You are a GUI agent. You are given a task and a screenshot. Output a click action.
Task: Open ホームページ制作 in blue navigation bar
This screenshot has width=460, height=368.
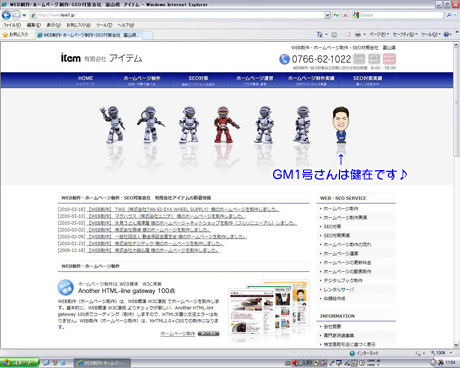click(142, 80)
